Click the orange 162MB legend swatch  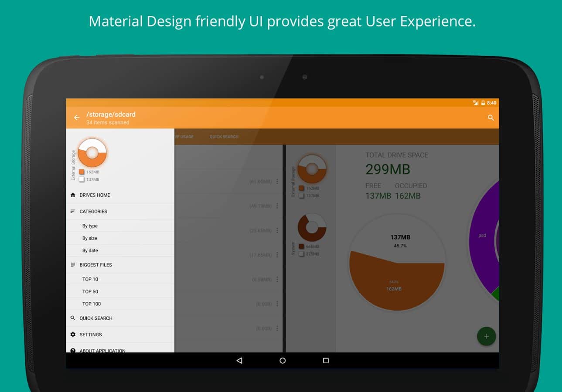[82, 172]
